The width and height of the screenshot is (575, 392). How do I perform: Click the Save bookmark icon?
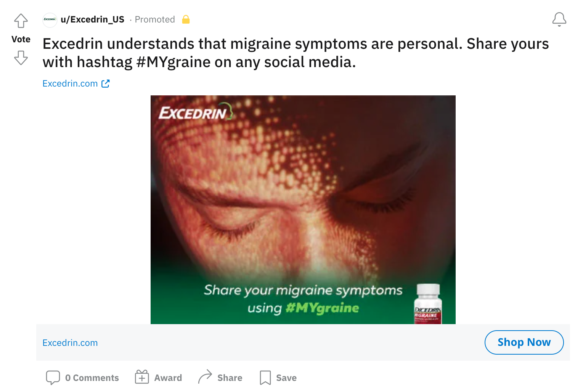[265, 378]
